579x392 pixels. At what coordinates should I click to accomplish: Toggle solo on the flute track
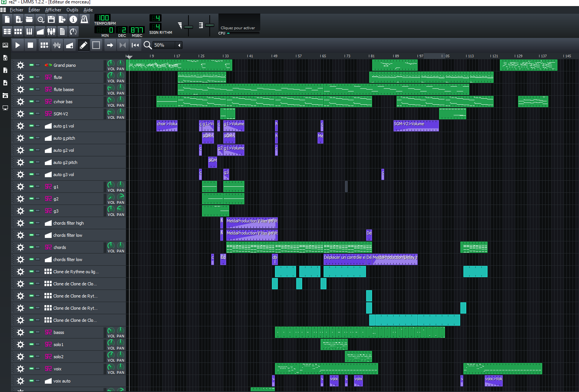38,77
